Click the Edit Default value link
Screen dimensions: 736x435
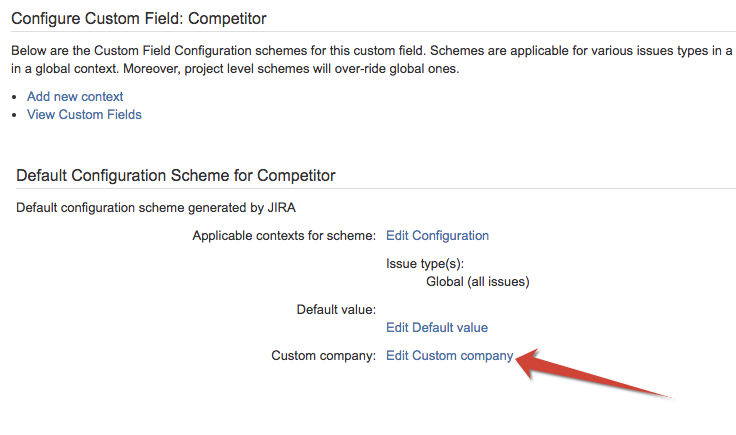pyautogui.click(x=437, y=327)
